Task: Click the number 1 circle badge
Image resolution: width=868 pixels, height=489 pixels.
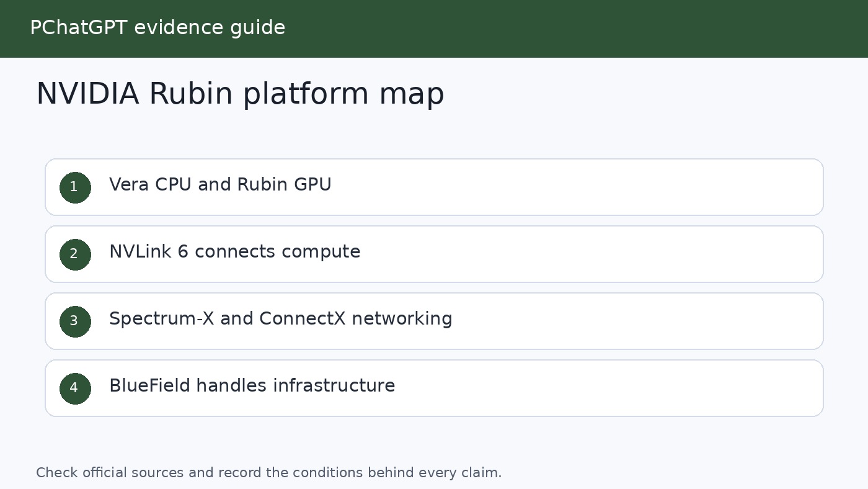Action: click(75, 187)
